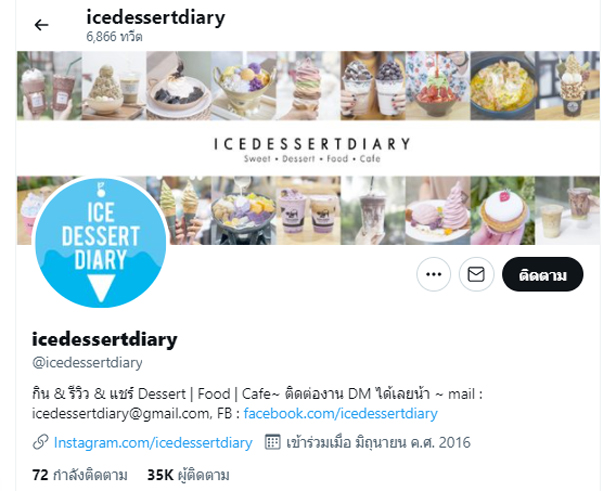Open the Instagram.com/icedessertdiary link
Image resolution: width=616 pixels, height=491 pixels.
point(153,443)
